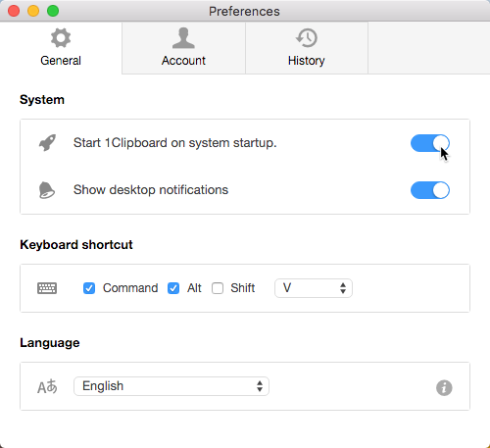Click 'Start 1Clipboard on system startup.' text
The image size is (490, 448).
tap(175, 143)
